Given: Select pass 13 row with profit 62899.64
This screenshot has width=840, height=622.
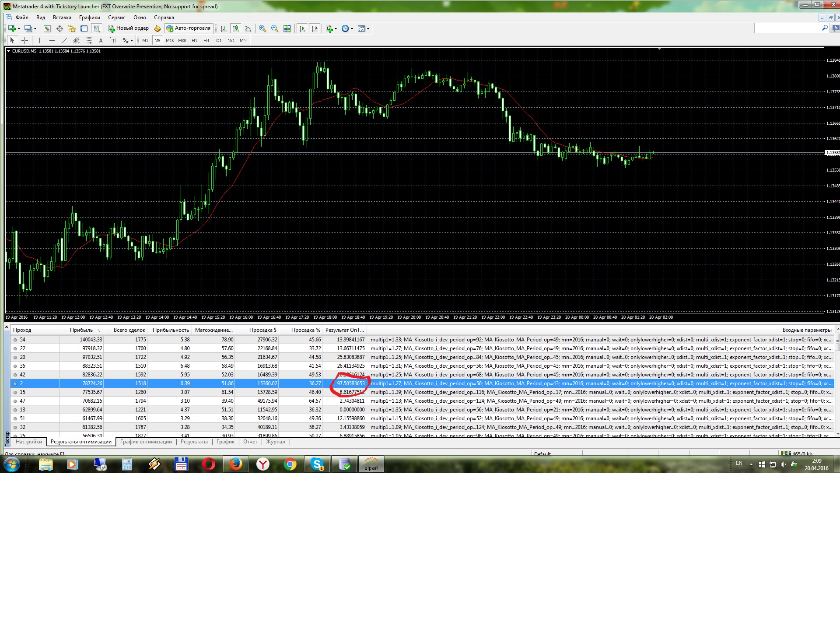Looking at the screenshot, I should pos(422,410).
